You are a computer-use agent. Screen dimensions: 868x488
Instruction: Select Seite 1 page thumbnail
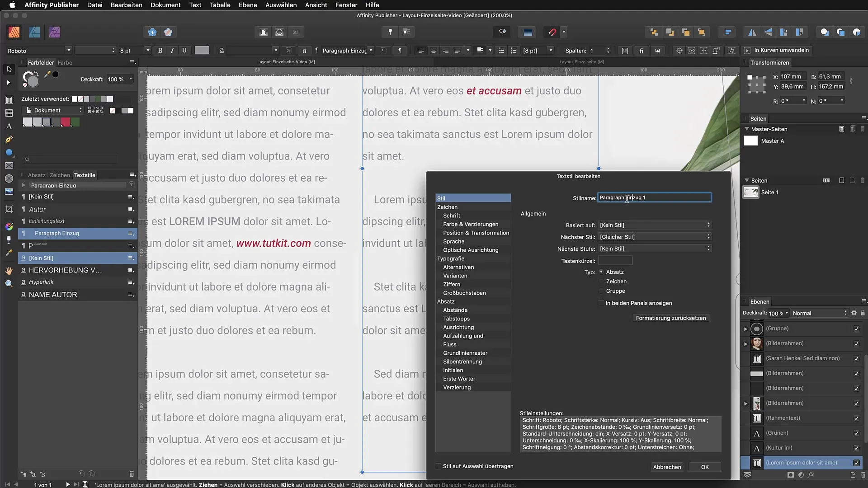751,192
